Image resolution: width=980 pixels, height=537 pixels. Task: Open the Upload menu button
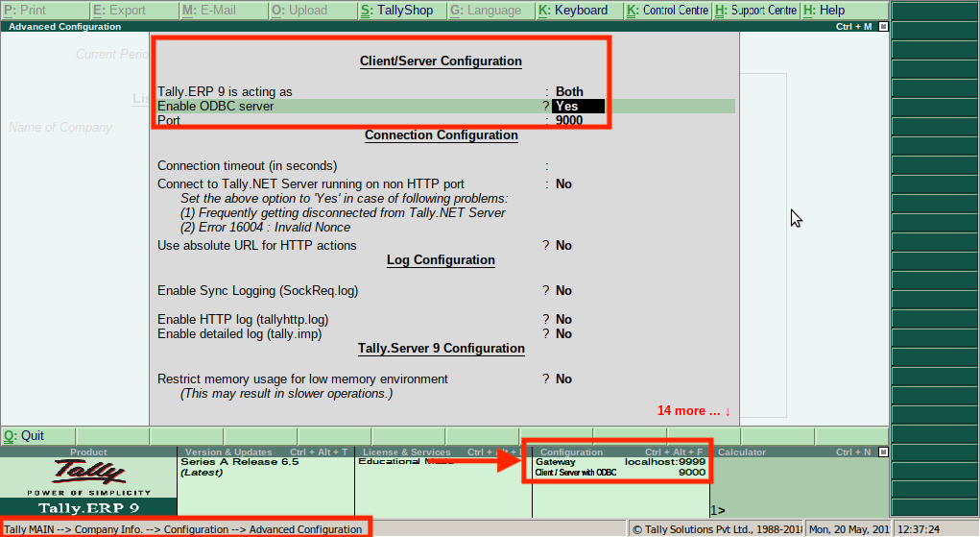(x=313, y=10)
